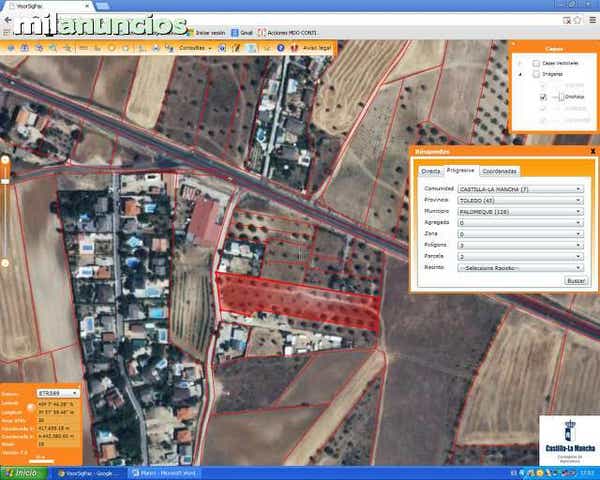
Task: Enable the Imágenes layer checkbox
Action: (x=536, y=74)
